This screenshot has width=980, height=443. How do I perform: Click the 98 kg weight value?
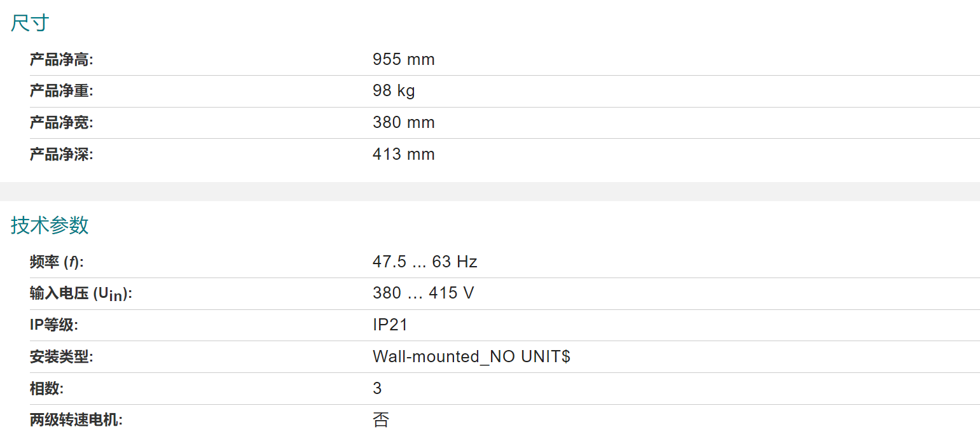pos(394,91)
